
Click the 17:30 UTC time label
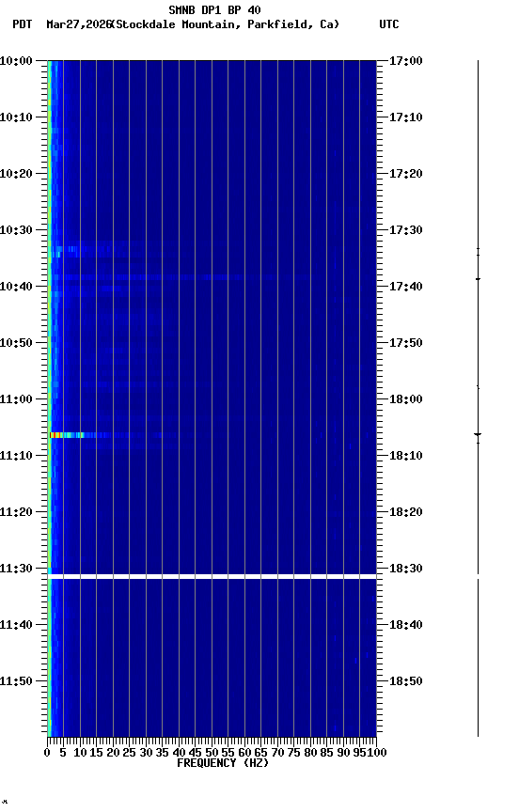point(406,230)
